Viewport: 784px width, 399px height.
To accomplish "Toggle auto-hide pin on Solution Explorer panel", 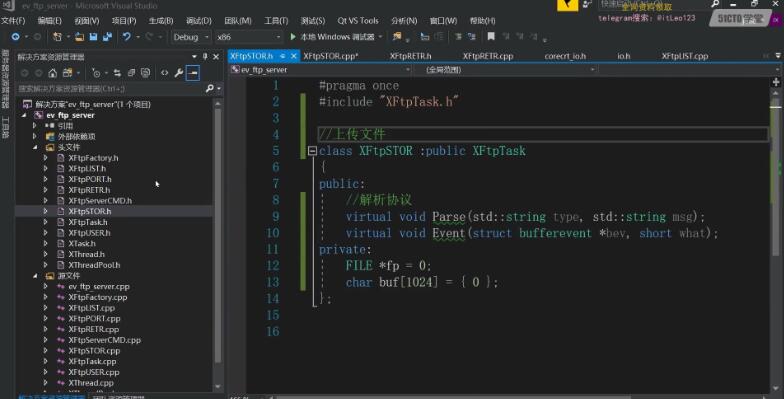I will [205, 56].
